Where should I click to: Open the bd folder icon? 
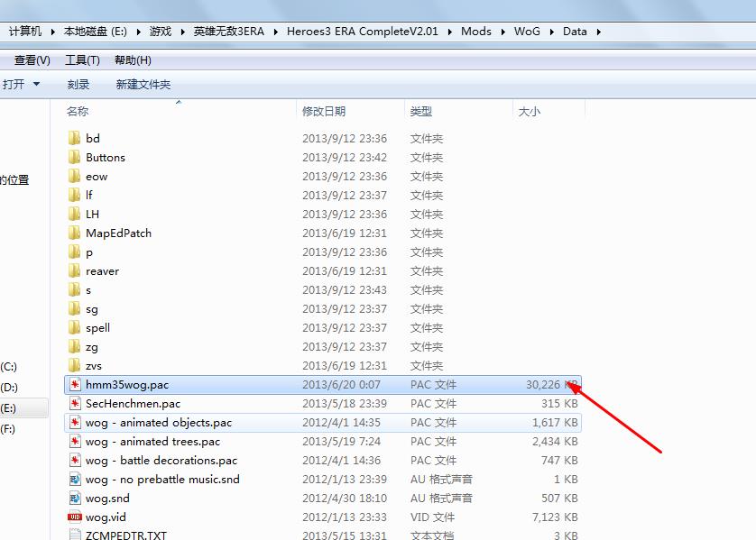point(74,138)
